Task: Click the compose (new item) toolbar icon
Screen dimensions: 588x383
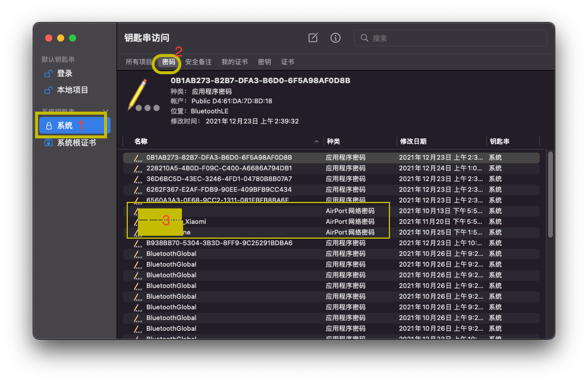Action: pos(313,37)
